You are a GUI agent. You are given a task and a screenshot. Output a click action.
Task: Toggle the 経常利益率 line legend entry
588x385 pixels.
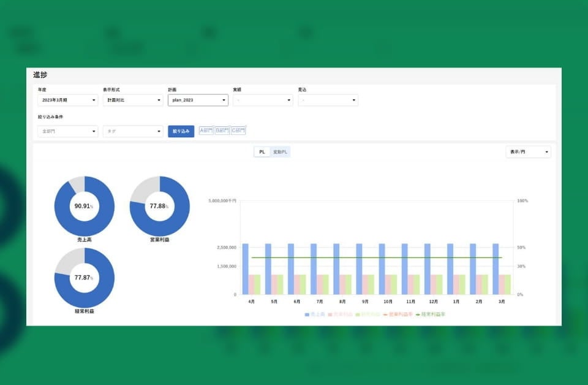pos(431,314)
